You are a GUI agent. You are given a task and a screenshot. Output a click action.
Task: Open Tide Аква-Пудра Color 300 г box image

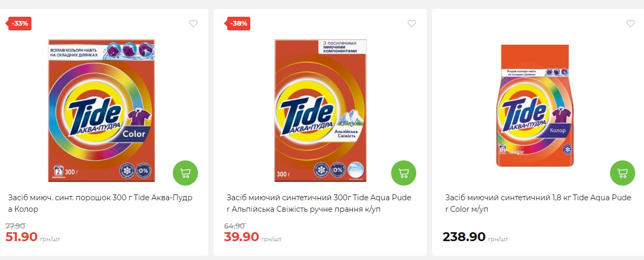(x=102, y=111)
